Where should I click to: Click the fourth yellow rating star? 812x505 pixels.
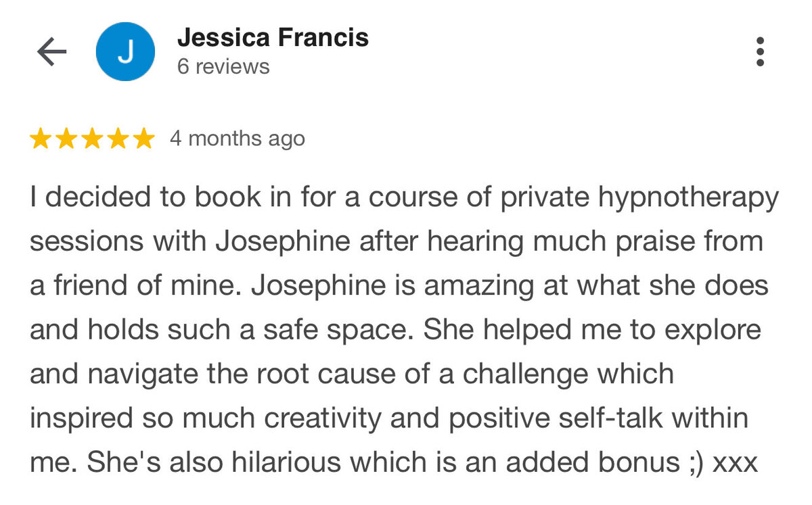pos(118,139)
